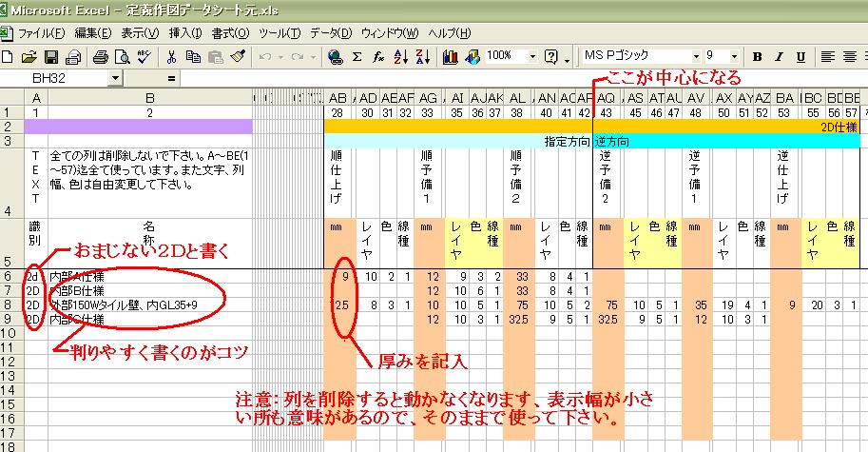Toggle Bold formatting
This screenshot has height=452, width=868.
tap(757, 56)
